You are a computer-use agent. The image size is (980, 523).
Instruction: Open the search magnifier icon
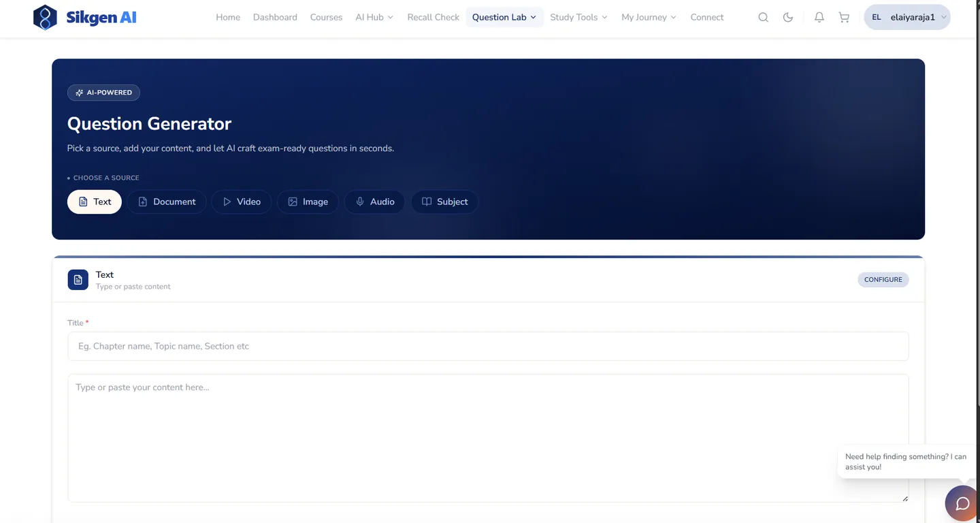point(764,18)
